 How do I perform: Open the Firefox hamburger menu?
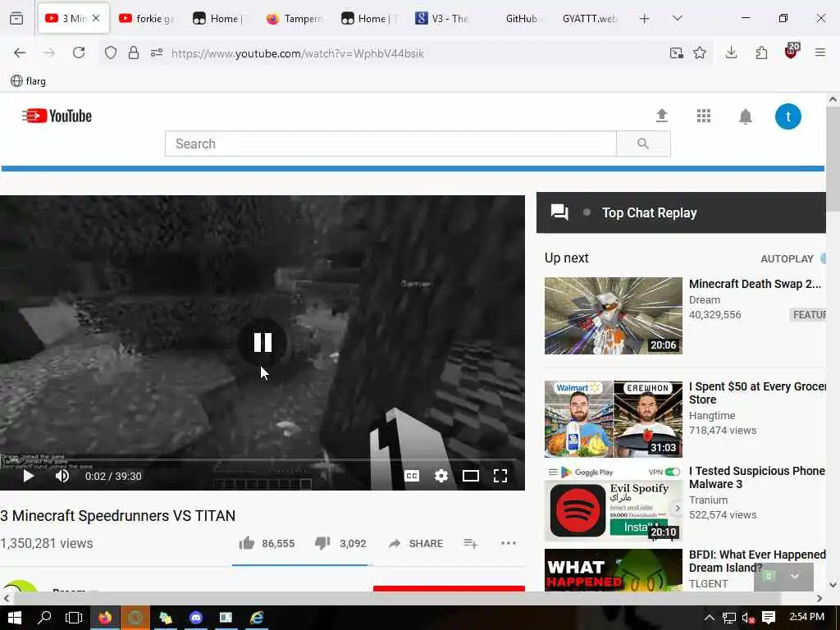pos(819,52)
